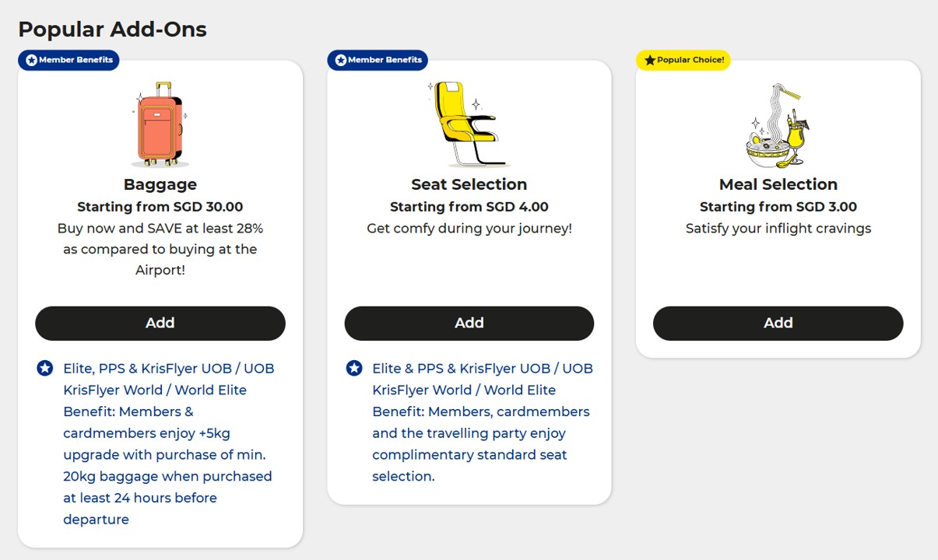
Task: Click "Starting from SGD 3.00" meal price
Action: click(778, 207)
